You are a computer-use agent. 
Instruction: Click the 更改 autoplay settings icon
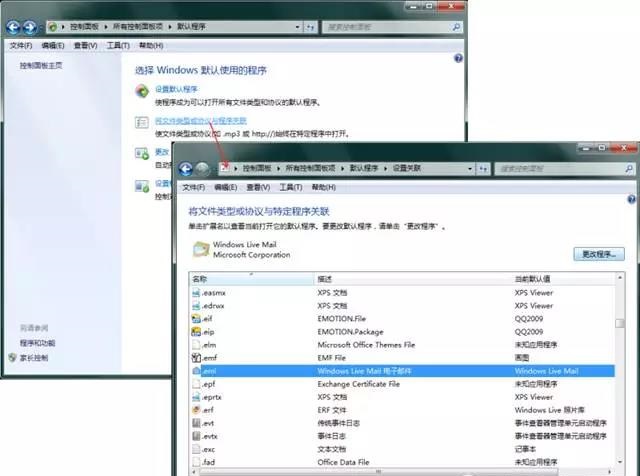142,153
